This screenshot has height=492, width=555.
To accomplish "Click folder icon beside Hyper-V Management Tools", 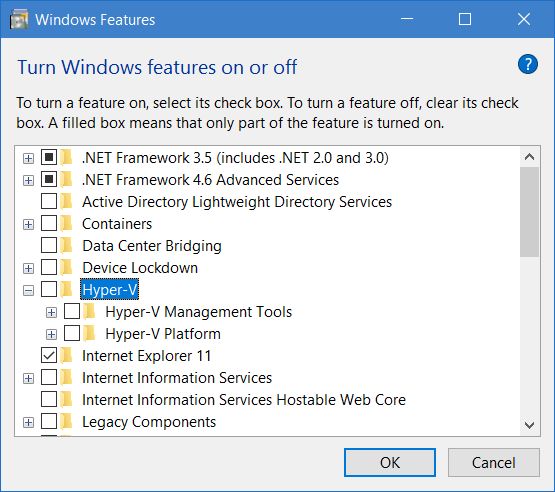I will [90, 311].
